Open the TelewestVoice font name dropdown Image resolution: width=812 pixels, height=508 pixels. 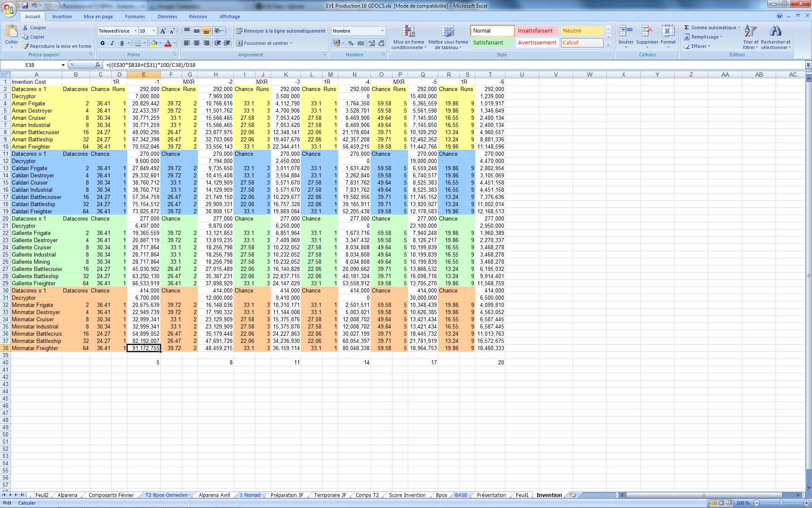(135, 31)
